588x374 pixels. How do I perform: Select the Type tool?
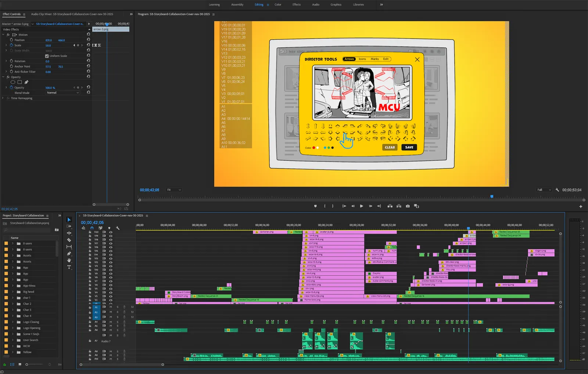(69, 267)
